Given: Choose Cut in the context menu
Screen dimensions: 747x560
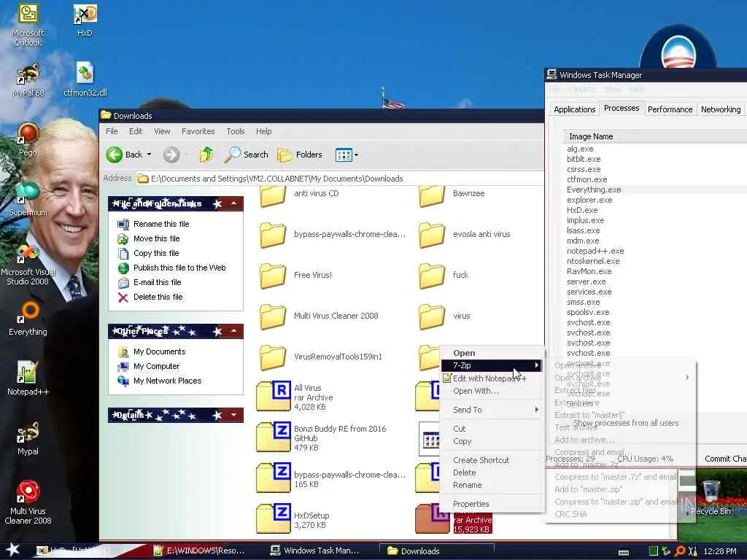Looking at the screenshot, I should pyautogui.click(x=492, y=429).
